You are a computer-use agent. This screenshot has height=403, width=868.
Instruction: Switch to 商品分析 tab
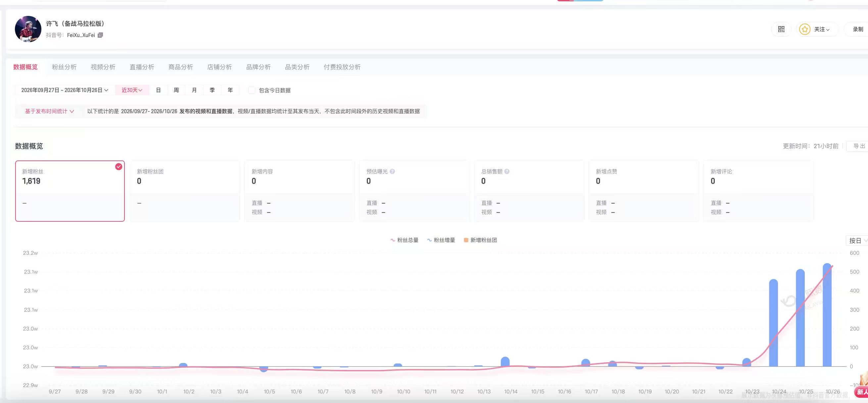(x=181, y=67)
